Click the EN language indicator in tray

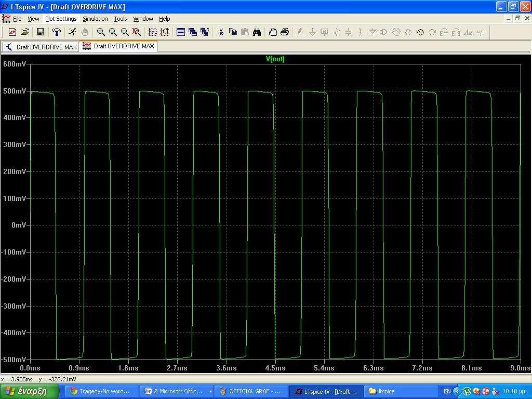pos(447,391)
